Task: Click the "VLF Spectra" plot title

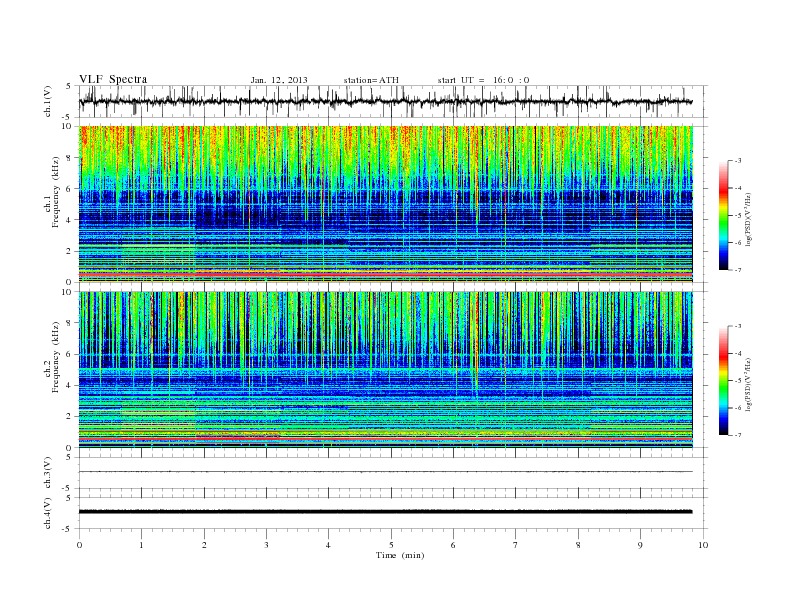Action: click(x=113, y=79)
